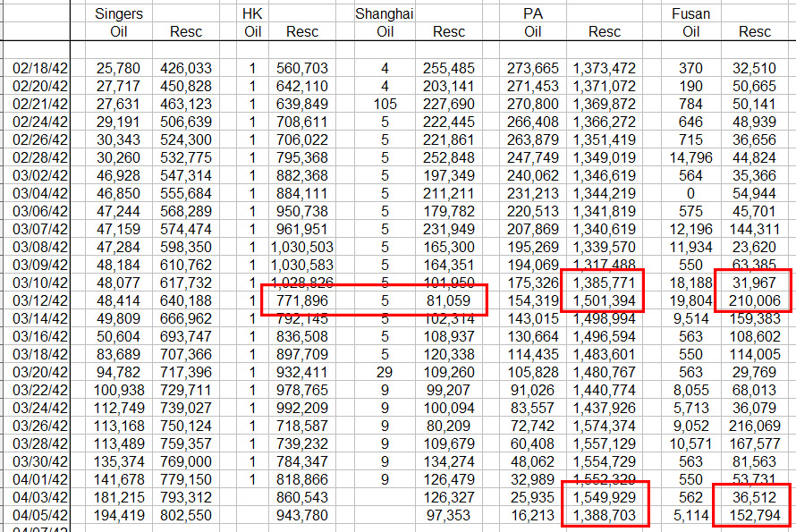The height and width of the screenshot is (532, 796).
Task: Select Singers Oil value 100,938
Action: pos(118,391)
